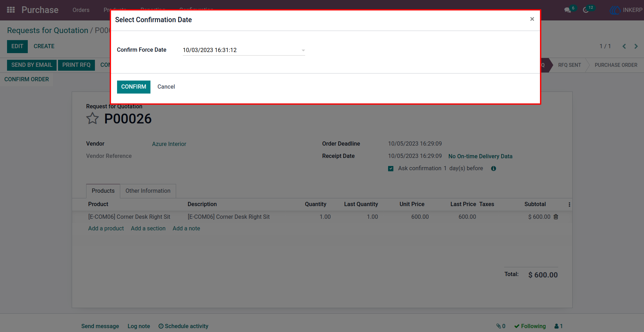Toggle Ask confirmation checkbox
This screenshot has height=332, width=644.
[x=391, y=168]
